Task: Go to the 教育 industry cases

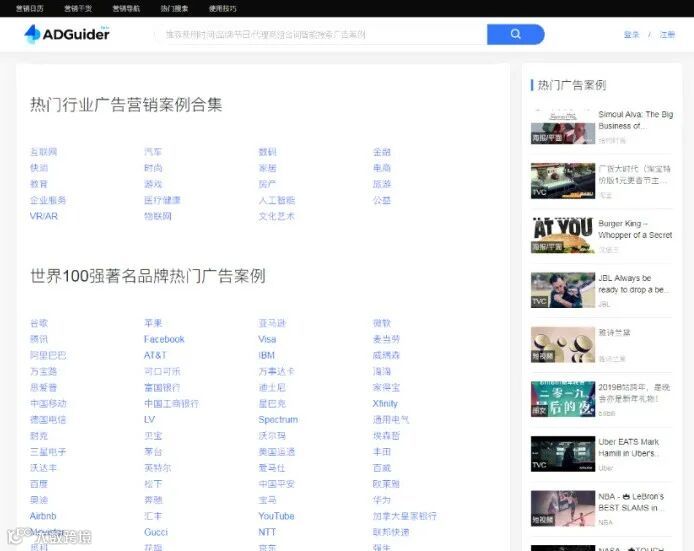Action: (39, 184)
